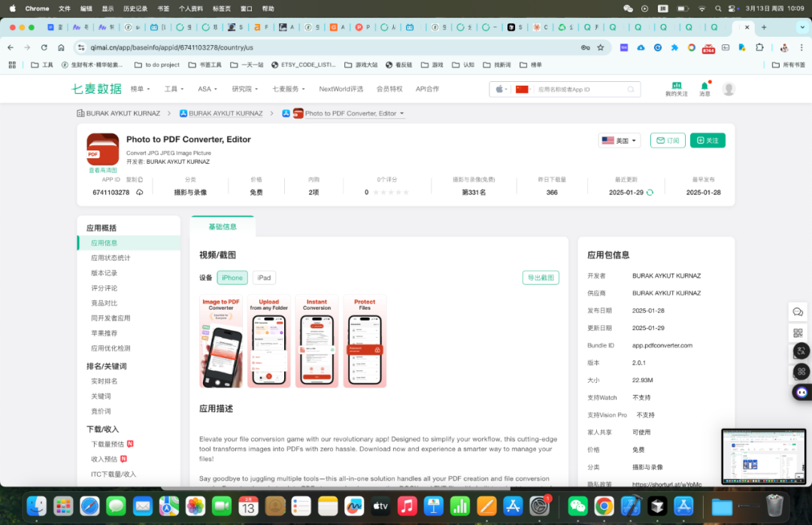Click the search magnifier in app search box

pyautogui.click(x=631, y=90)
